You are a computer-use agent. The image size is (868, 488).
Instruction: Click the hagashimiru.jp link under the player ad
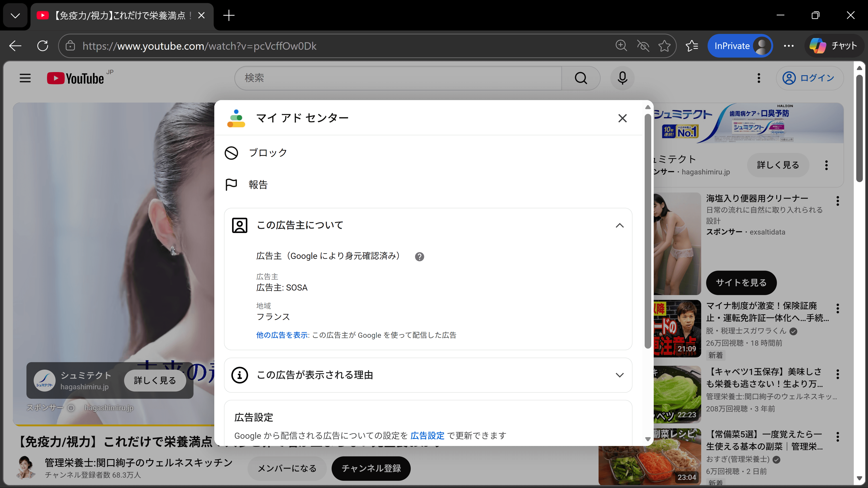click(x=109, y=408)
